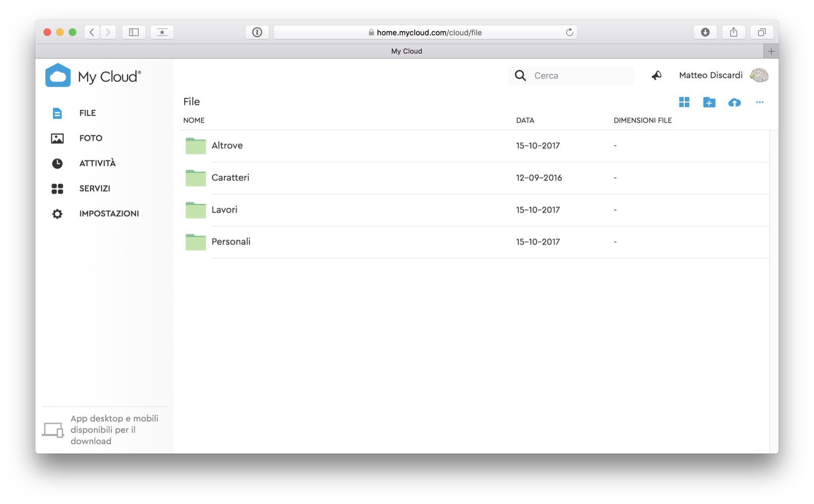The image size is (814, 504).
Task: Open the Attività clock icon
Action: pyautogui.click(x=57, y=163)
